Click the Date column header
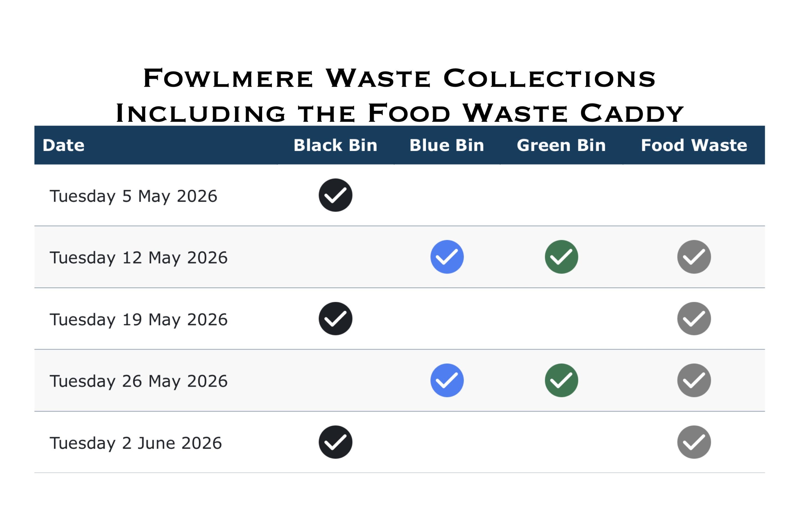The height and width of the screenshot is (532, 799). click(64, 145)
